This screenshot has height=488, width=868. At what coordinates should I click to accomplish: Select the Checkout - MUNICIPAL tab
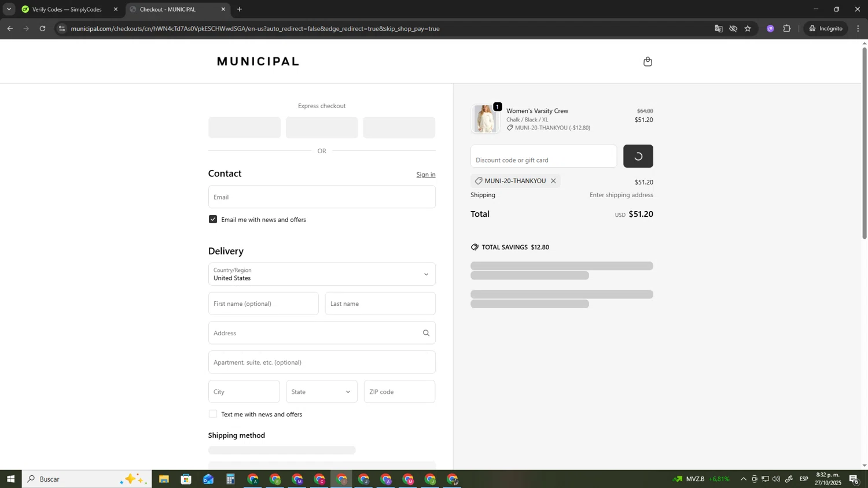178,9
